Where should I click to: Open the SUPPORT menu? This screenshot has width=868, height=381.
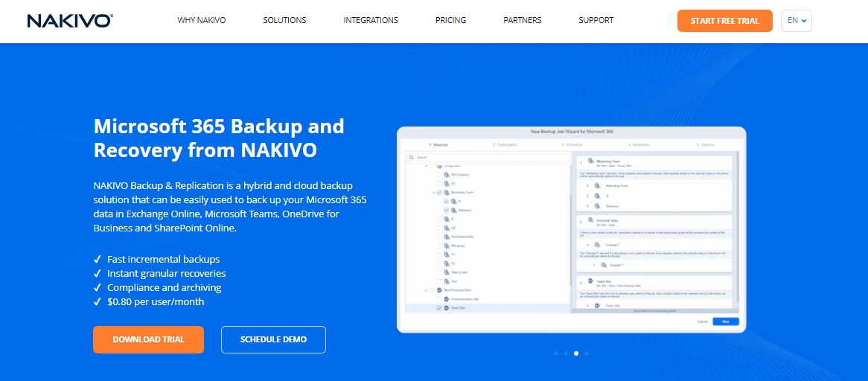596,20
